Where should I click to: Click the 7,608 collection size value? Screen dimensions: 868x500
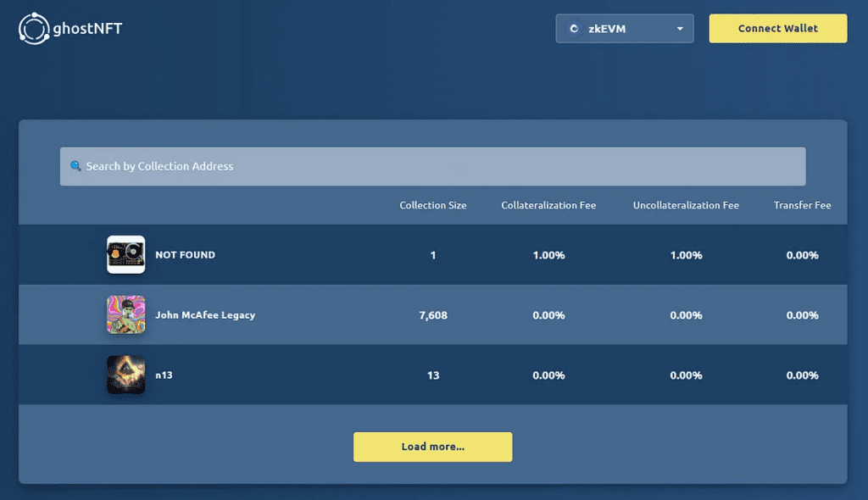[x=432, y=315]
